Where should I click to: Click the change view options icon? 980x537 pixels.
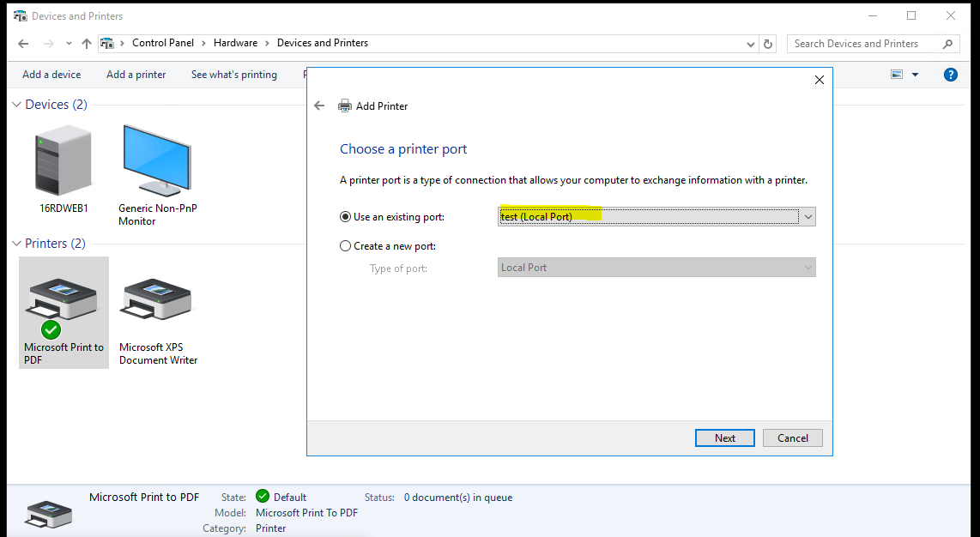coord(898,74)
